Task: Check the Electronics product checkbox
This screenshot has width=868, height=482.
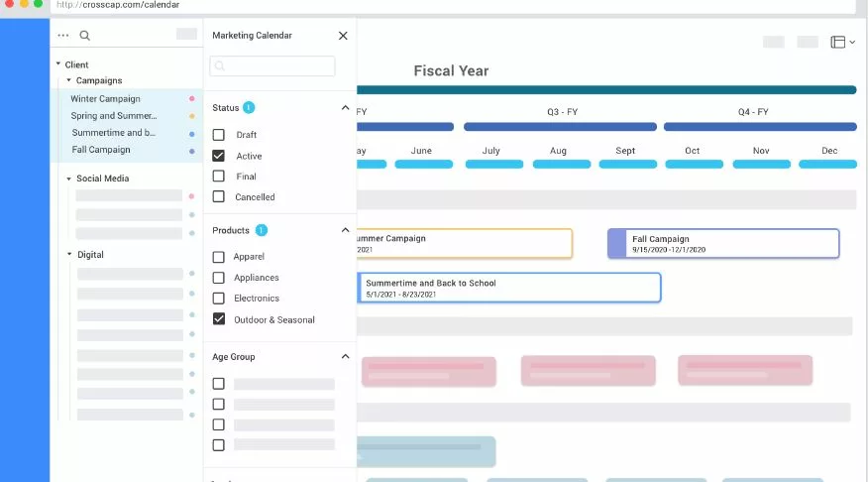Action: pyautogui.click(x=219, y=299)
